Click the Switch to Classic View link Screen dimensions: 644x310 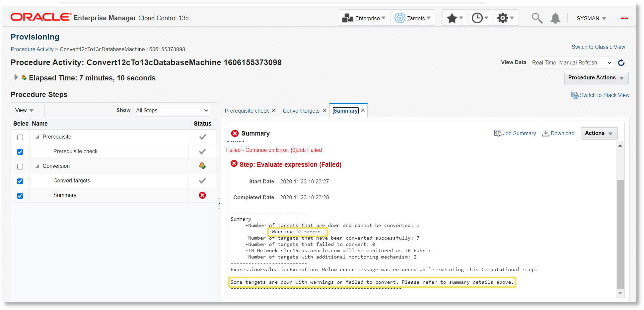tap(598, 47)
